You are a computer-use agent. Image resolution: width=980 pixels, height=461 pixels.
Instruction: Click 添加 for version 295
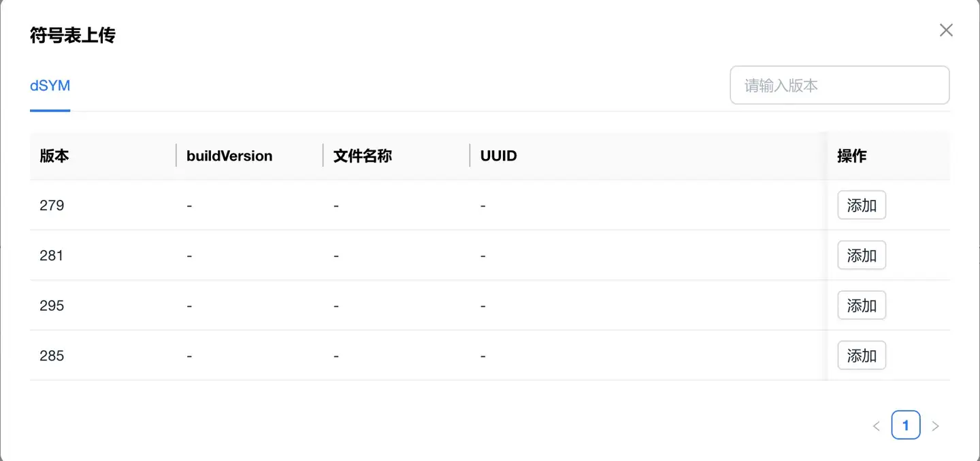tap(861, 305)
